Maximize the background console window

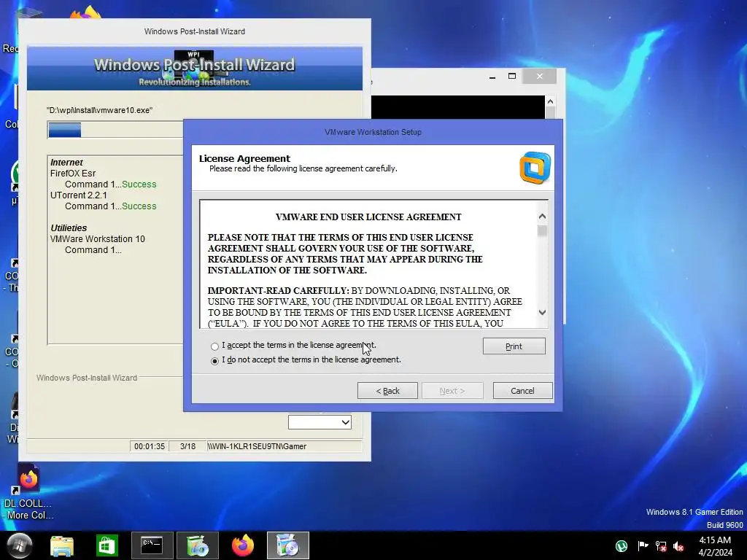tap(512, 76)
